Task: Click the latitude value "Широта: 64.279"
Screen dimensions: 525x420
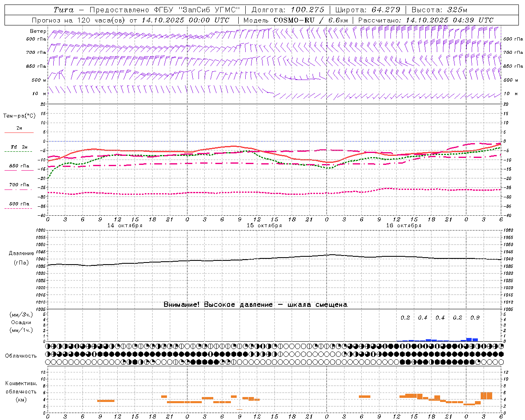Action: point(367,10)
